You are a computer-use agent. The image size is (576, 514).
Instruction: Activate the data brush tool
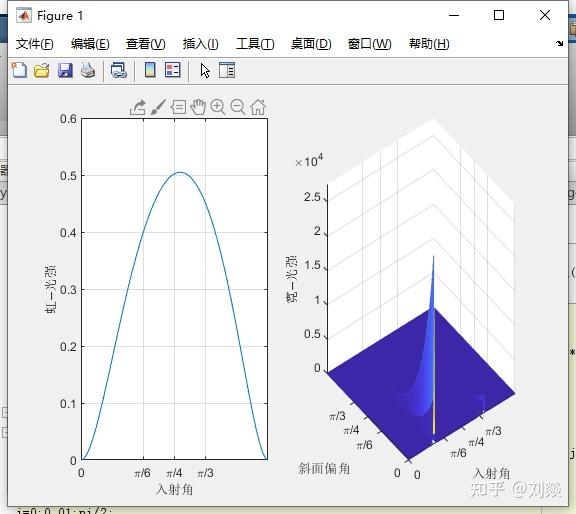click(x=158, y=107)
